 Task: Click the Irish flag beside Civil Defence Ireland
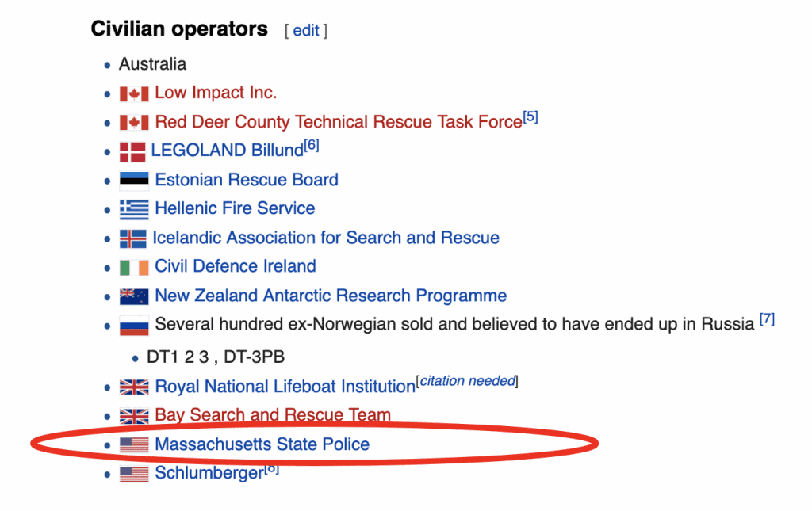(x=134, y=268)
